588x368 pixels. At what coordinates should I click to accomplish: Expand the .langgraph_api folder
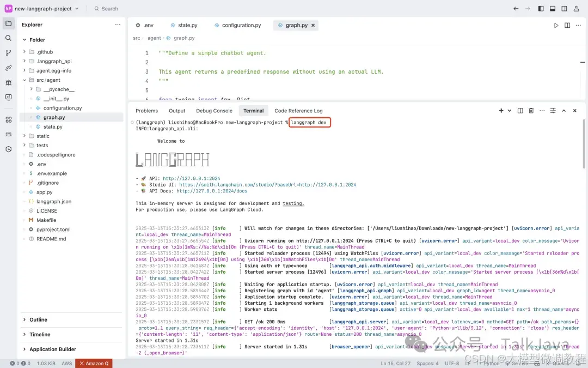coord(24,61)
